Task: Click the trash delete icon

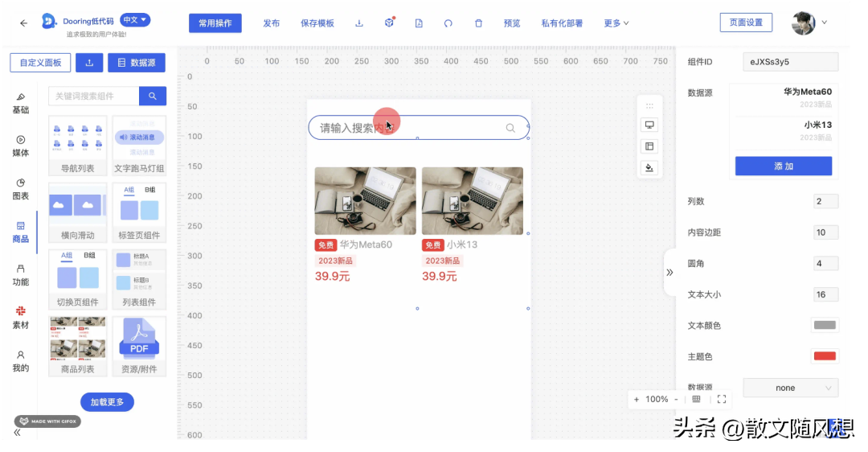Action: pyautogui.click(x=478, y=23)
